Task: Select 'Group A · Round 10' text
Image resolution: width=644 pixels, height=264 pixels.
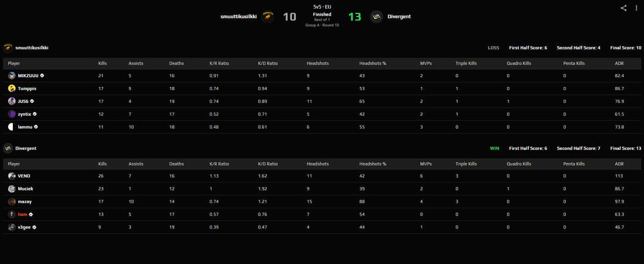Action: [322, 25]
